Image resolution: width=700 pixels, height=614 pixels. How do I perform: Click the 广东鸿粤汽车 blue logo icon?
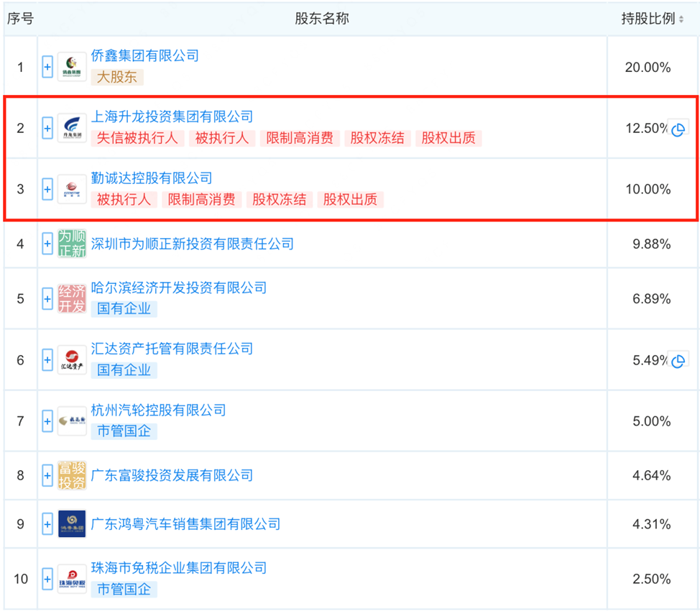tap(72, 524)
